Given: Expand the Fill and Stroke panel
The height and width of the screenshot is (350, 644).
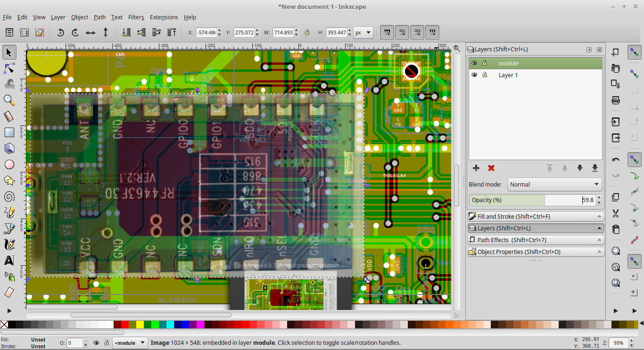Looking at the screenshot, I should click(x=536, y=216).
